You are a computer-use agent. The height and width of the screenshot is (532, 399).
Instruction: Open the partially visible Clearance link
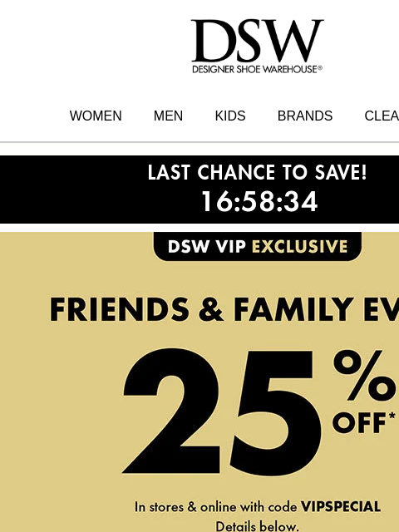(382, 116)
